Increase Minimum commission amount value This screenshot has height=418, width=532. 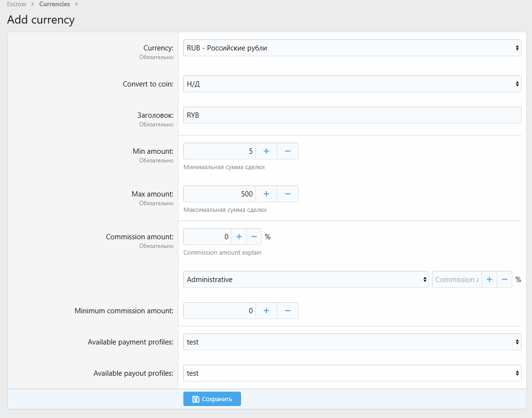[x=266, y=311]
